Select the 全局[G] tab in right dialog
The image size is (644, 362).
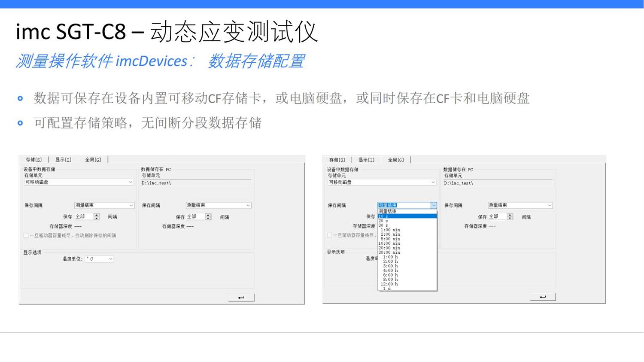click(396, 160)
